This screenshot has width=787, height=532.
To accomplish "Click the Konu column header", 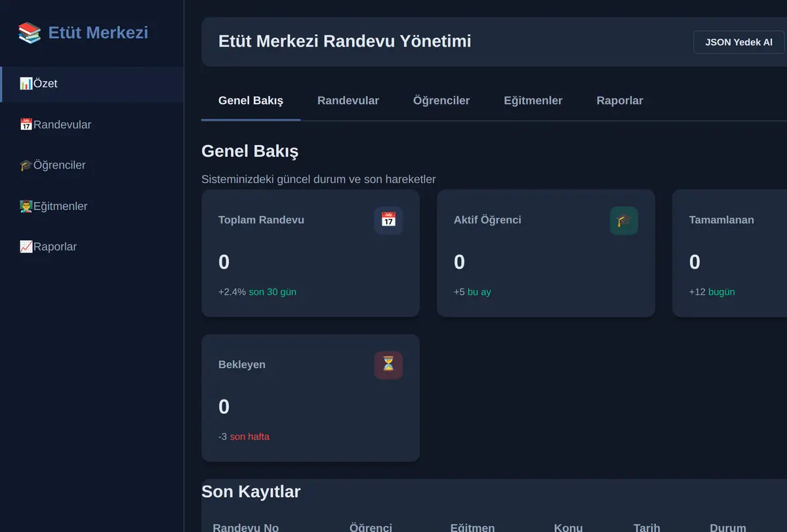I will pos(568,527).
